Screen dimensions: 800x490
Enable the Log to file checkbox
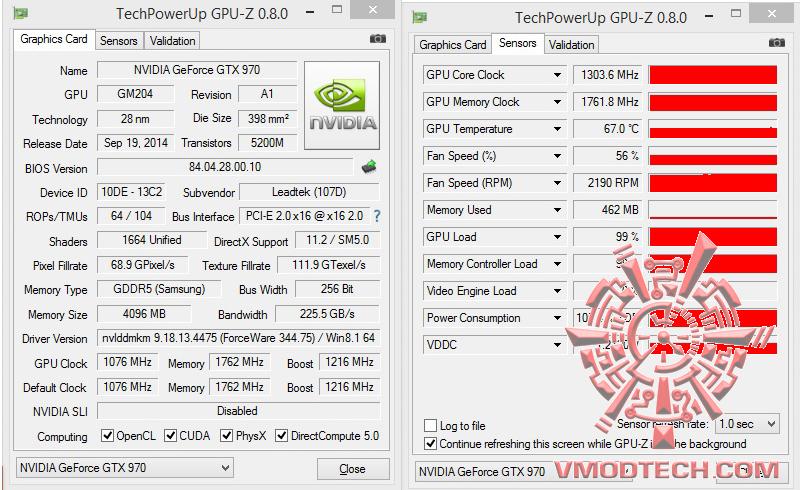click(x=430, y=425)
